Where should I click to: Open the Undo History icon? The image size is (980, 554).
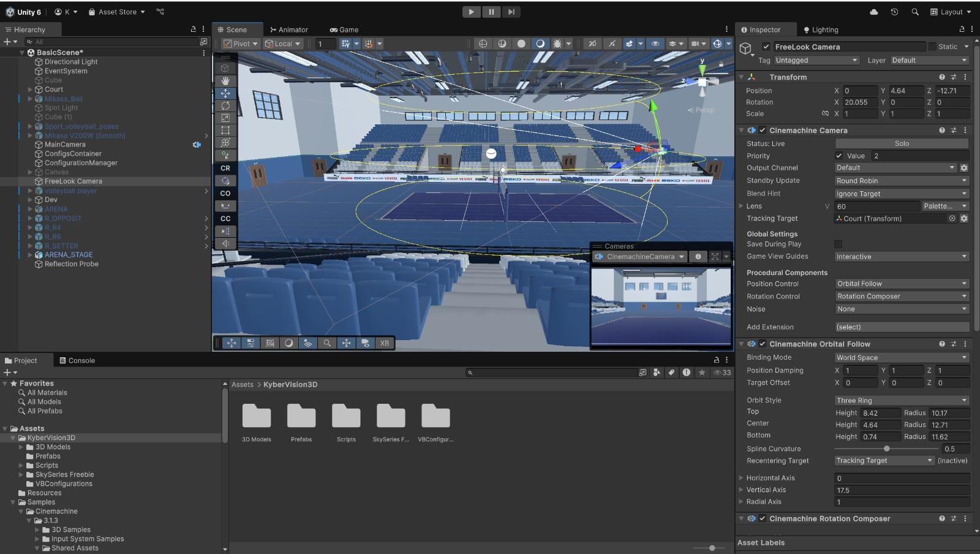[894, 12]
